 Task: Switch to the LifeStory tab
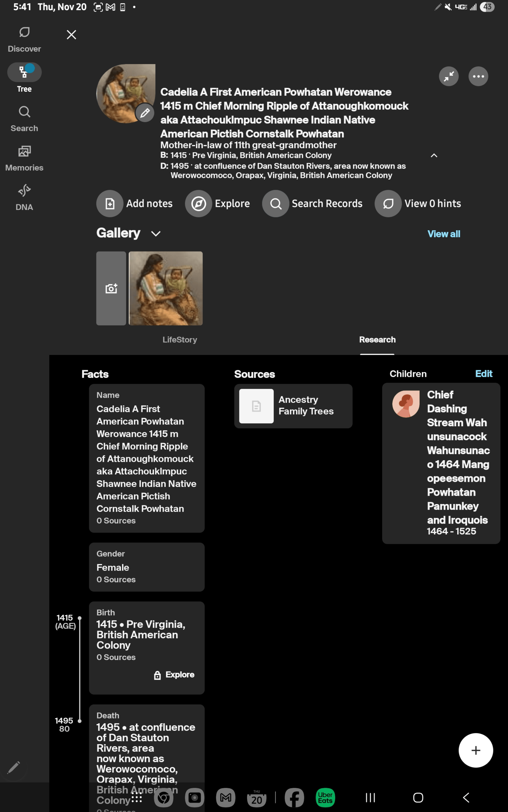tap(180, 339)
